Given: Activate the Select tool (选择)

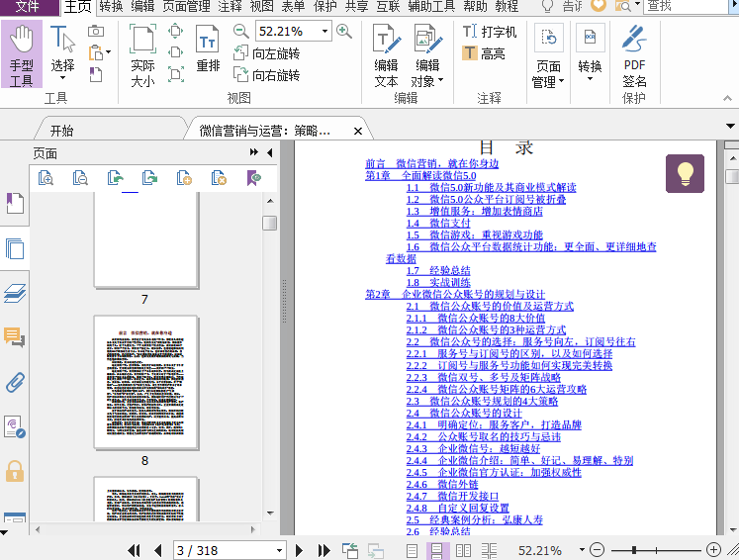Looking at the screenshot, I should (x=62, y=52).
